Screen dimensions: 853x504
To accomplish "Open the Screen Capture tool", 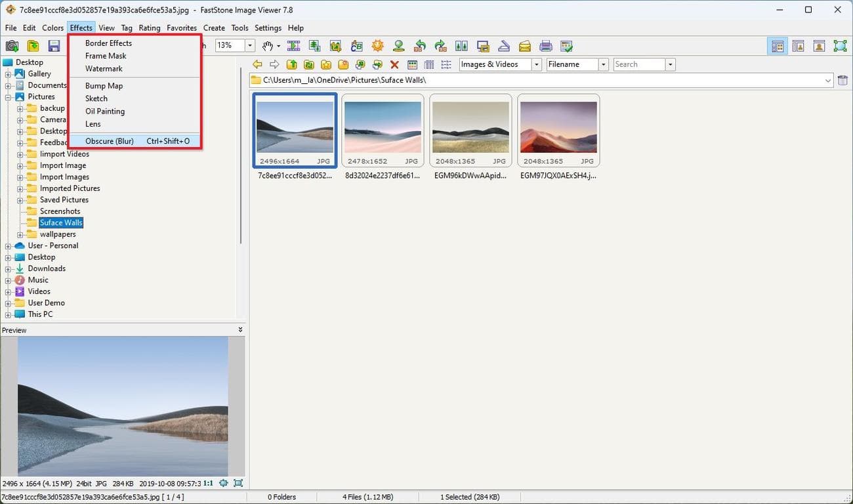I will tap(482, 46).
